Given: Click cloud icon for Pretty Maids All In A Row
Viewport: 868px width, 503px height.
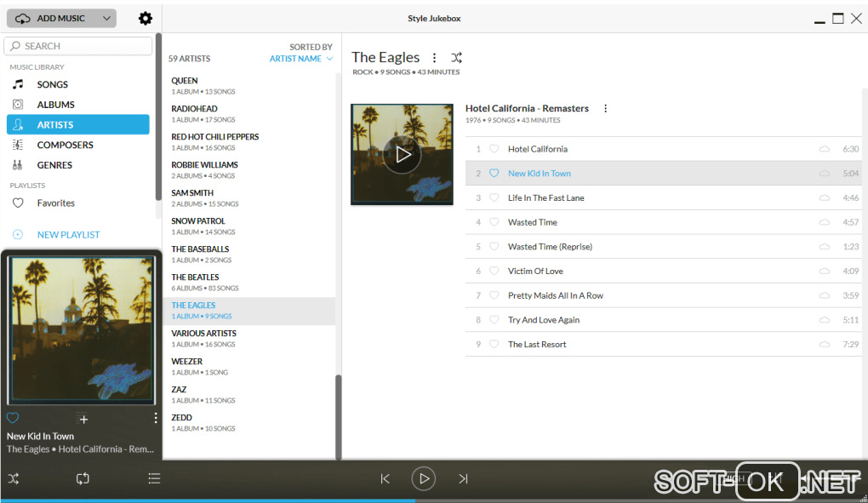Looking at the screenshot, I should pos(825,295).
